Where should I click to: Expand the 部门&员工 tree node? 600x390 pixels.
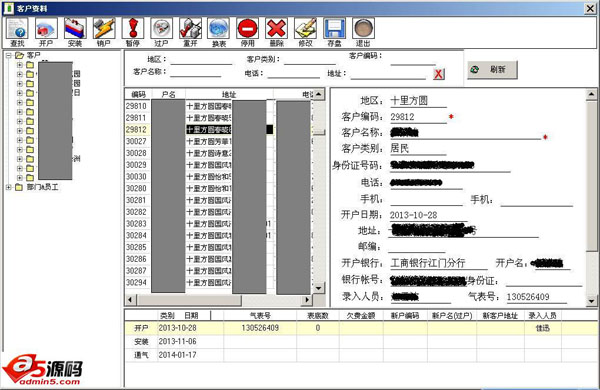point(8,187)
